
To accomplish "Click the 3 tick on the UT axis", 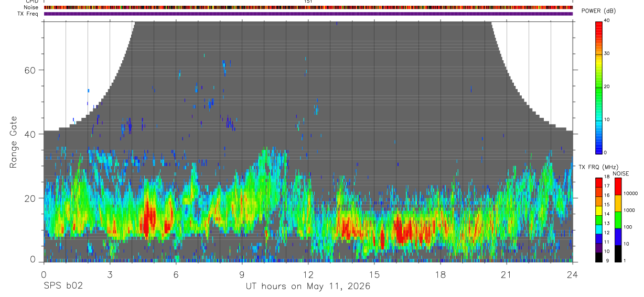I will (x=110, y=274).
